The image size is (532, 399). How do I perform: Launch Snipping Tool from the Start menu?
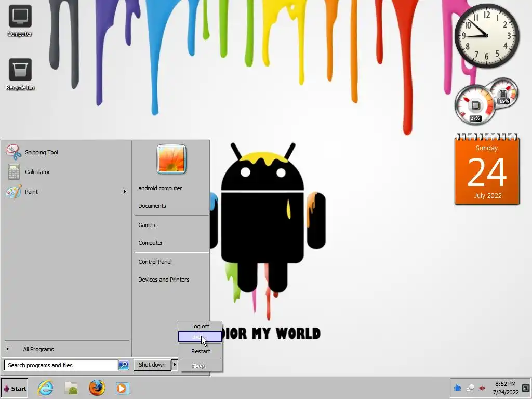point(66,152)
